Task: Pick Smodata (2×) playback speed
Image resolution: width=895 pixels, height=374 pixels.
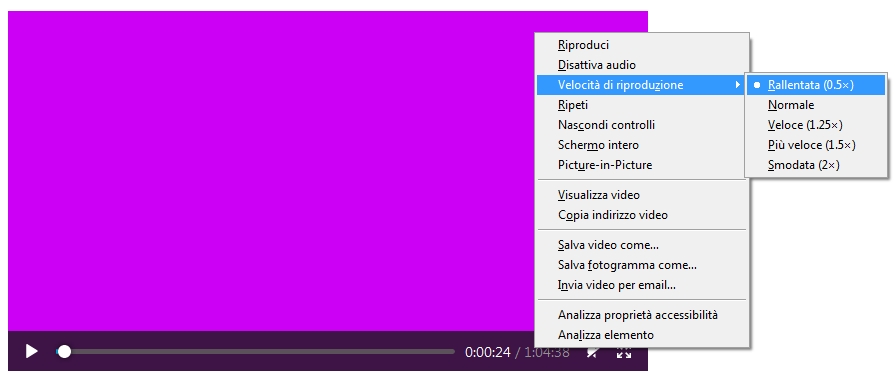Action: 816,165
